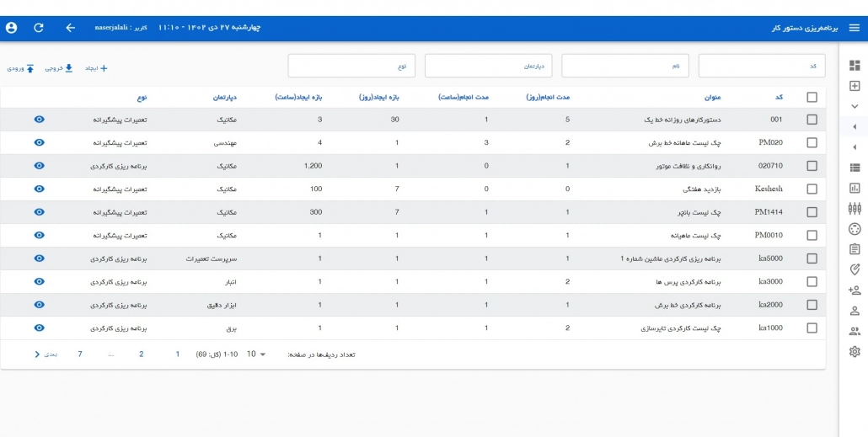Sort by the عنوان column header

(x=725, y=97)
